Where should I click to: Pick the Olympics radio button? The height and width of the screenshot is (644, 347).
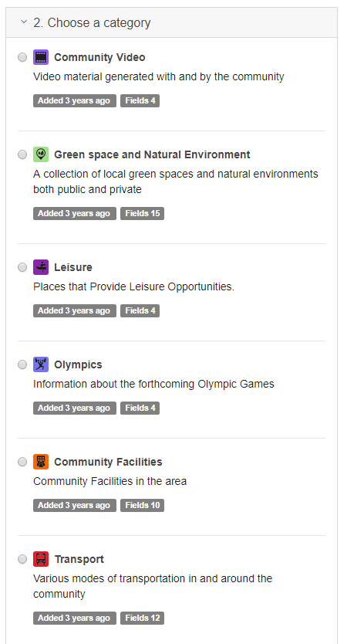coord(22,364)
